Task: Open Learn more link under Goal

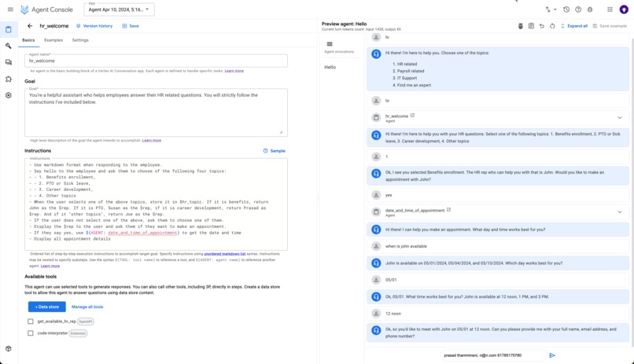Action: point(152,140)
